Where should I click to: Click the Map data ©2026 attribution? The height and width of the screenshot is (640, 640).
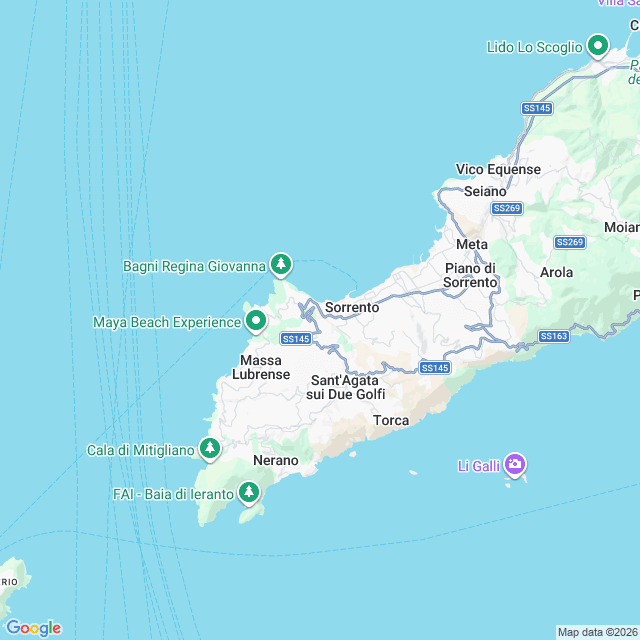(598, 632)
